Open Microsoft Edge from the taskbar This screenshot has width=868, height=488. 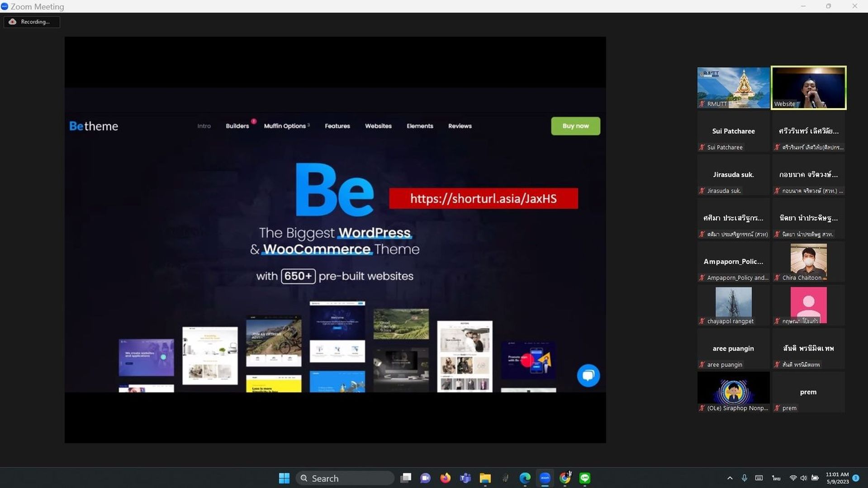[x=525, y=478]
